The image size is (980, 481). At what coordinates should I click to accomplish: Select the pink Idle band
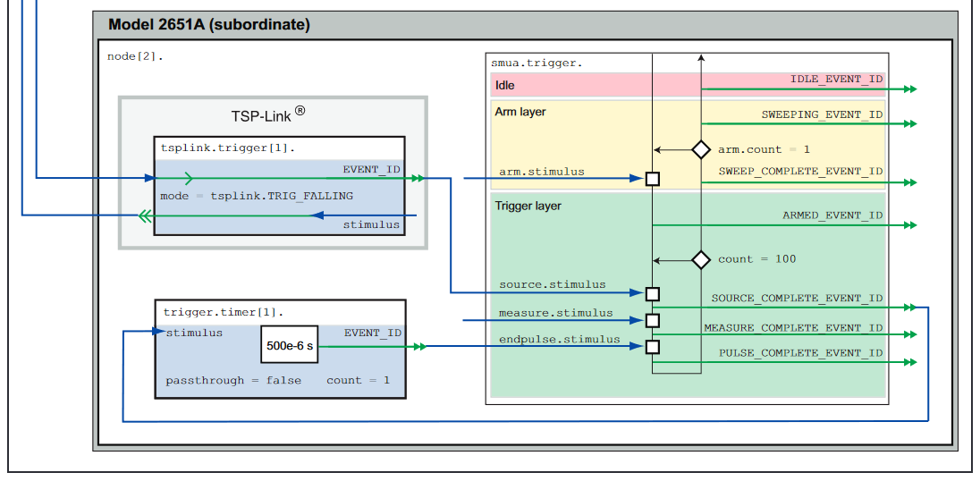pos(590,86)
